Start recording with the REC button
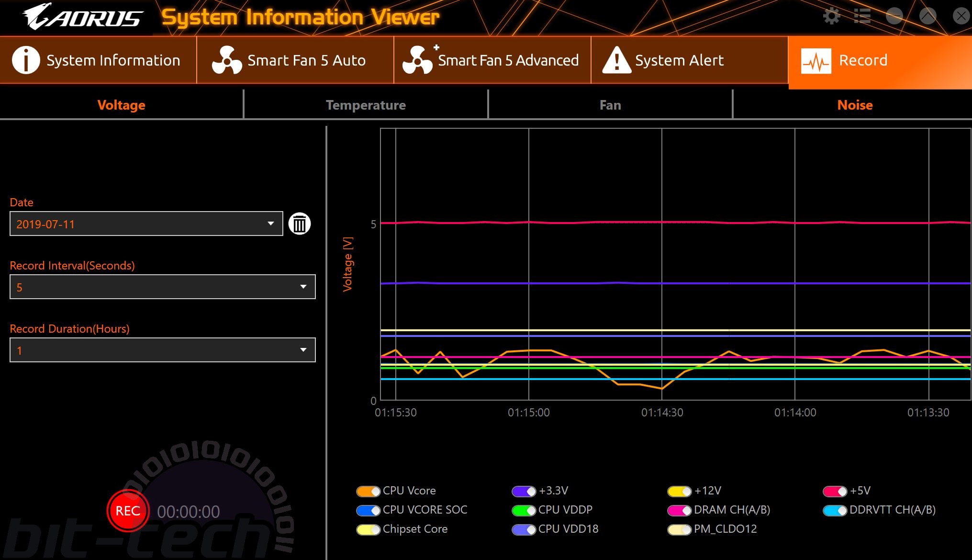Viewport: 972px width, 560px height. click(128, 511)
